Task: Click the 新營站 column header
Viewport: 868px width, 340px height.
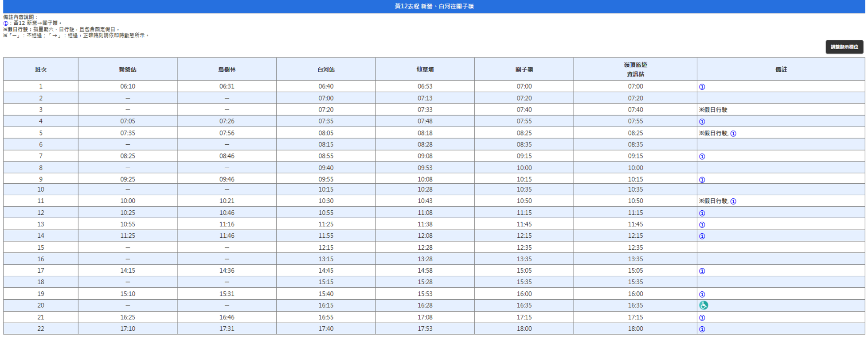Action: pyautogui.click(x=128, y=70)
